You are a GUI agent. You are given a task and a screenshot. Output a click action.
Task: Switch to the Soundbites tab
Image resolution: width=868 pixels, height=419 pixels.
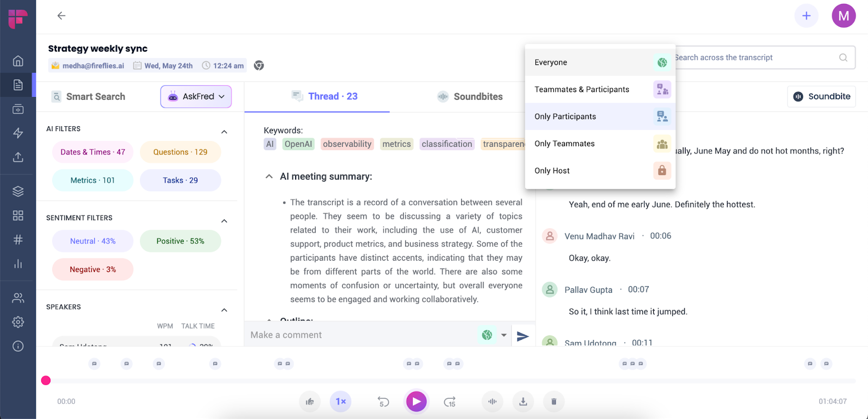point(470,96)
